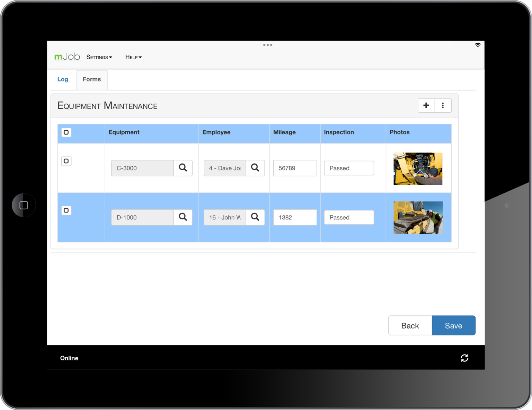Switch to the Log tab
This screenshot has height=410, width=532.
coord(63,79)
